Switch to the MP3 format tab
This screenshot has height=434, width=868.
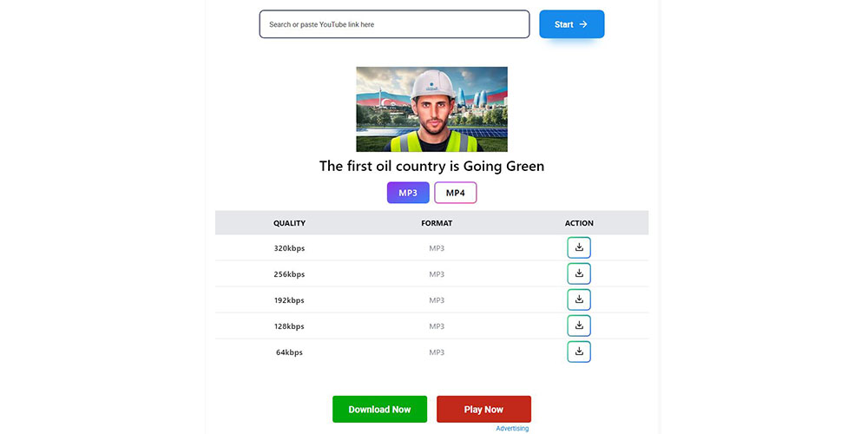point(408,193)
